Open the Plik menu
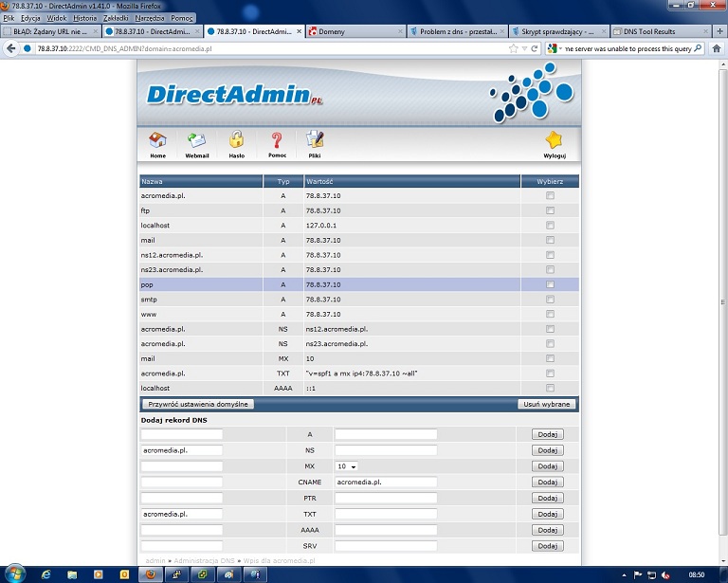 tap(9, 18)
